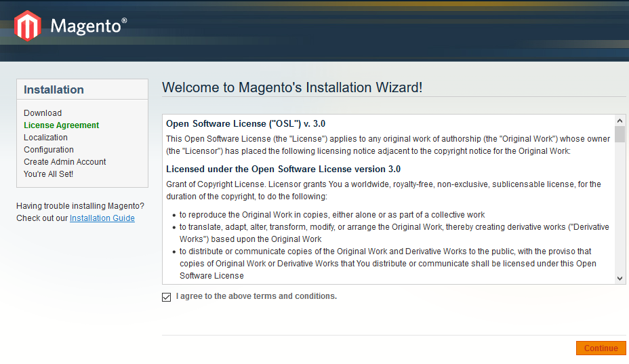Click the Continue button

[x=601, y=348]
